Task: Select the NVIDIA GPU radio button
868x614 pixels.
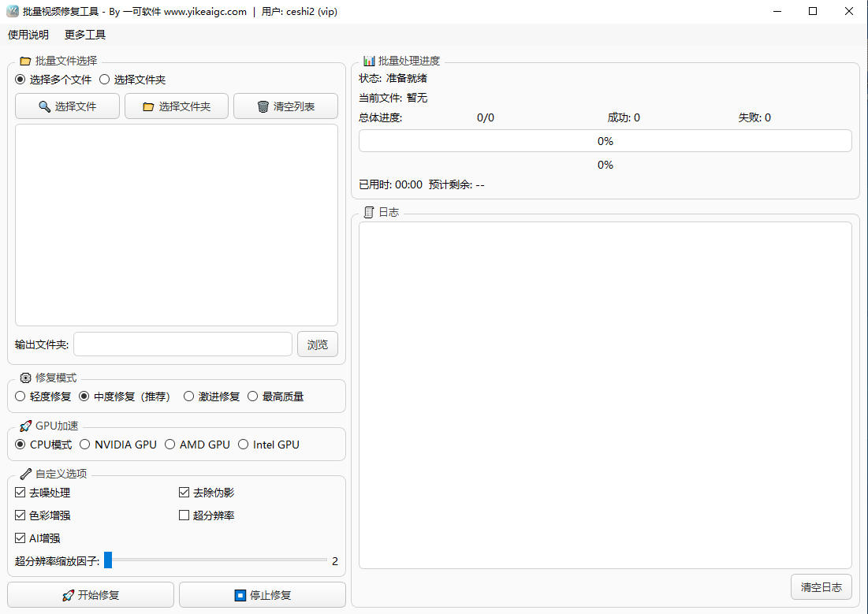Action: 84,444
